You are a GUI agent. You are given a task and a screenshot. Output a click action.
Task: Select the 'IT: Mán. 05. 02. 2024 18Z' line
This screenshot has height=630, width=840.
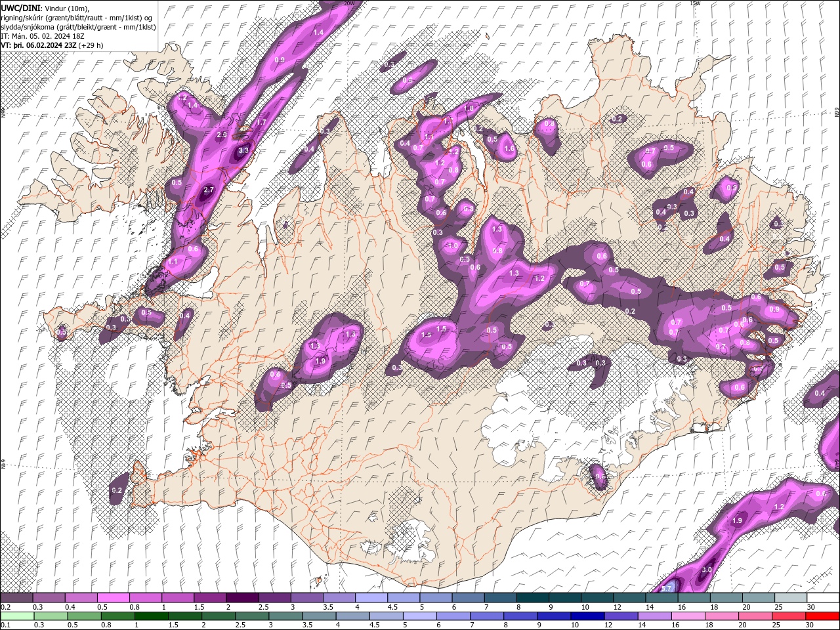tap(41, 36)
